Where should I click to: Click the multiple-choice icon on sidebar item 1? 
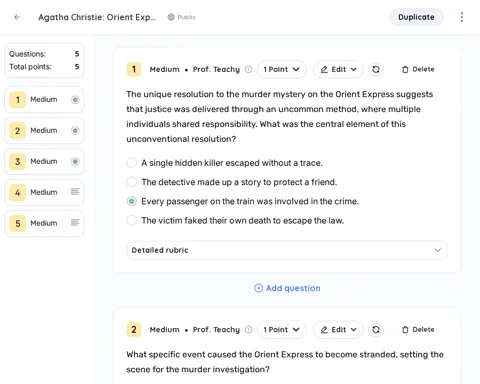(75, 100)
